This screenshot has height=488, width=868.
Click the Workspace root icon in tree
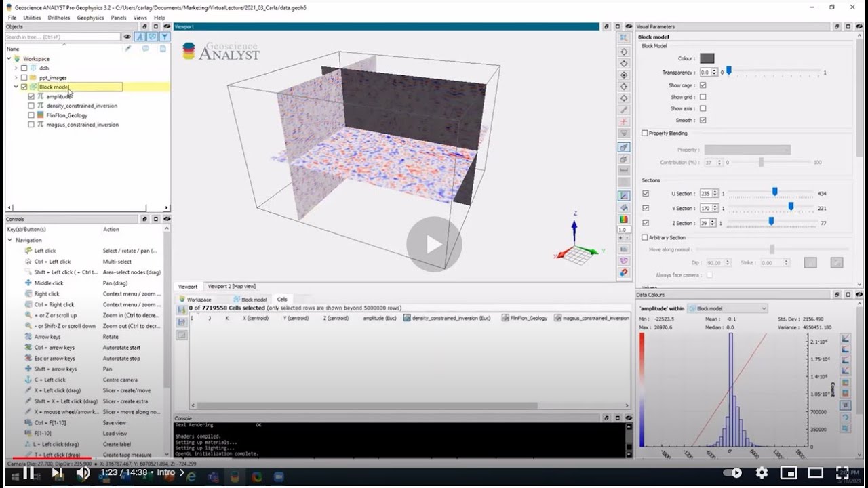pos(17,59)
